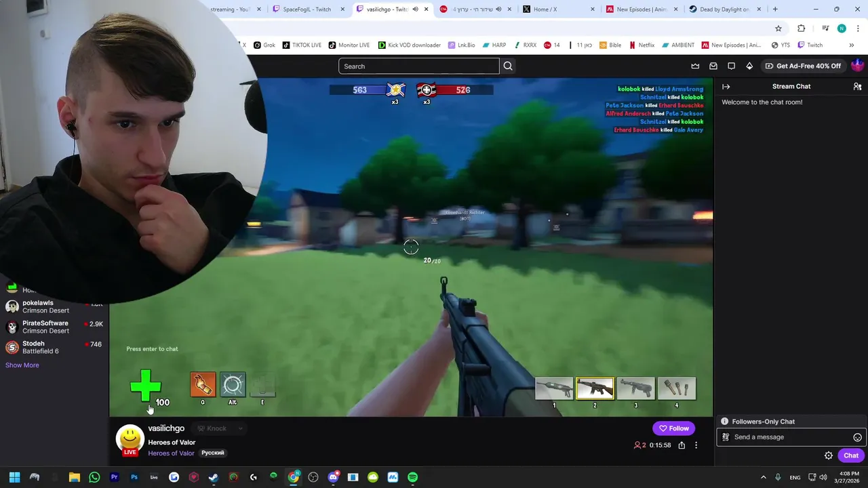Open the Twitch inbox envelope icon

(713, 66)
